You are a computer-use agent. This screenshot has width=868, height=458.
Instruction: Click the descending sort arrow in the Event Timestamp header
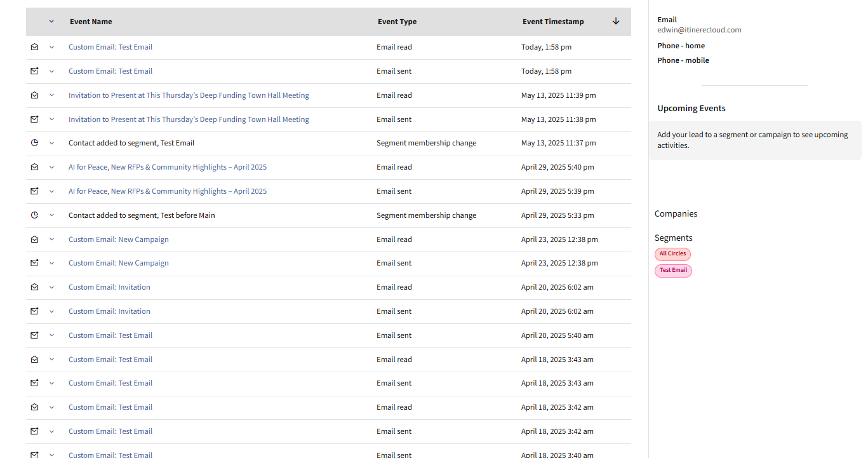point(615,22)
